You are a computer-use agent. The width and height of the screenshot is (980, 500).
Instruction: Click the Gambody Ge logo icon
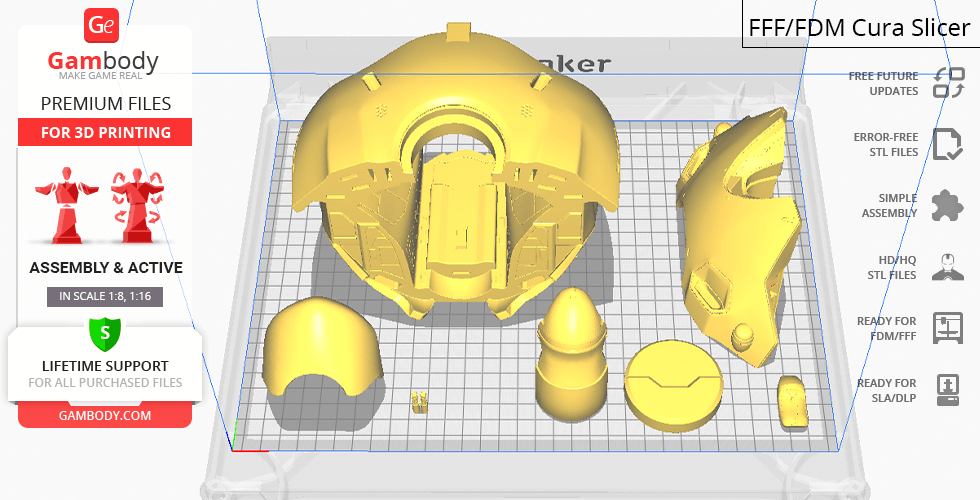[x=101, y=26]
